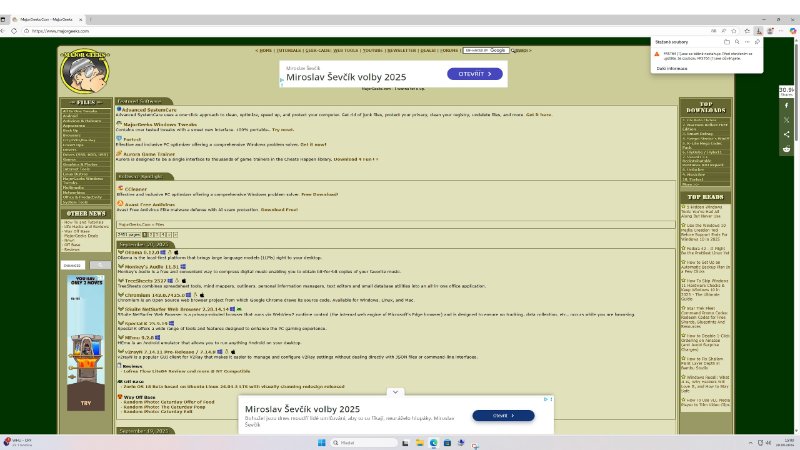This screenshot has height=450, width=800.
Task: Click the X (Twitter) share icon
Action: pyautogui.click(x=787, y=119)
